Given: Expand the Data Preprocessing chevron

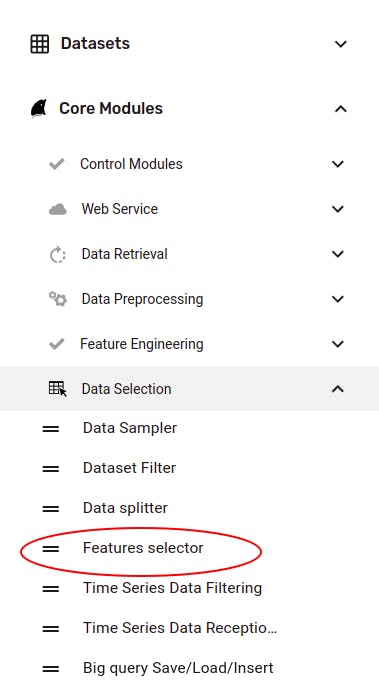Looking at the screenshot, I should (338, 299).
